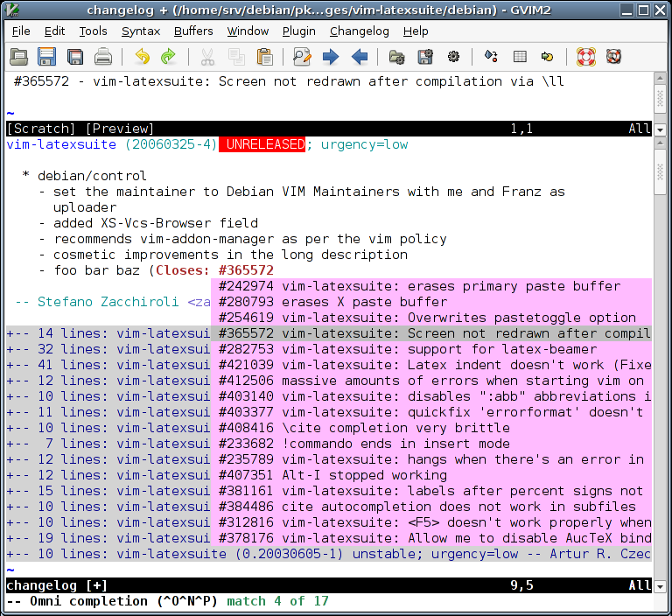Viewport: 672px width, 616px height.
Task: Click the Find Previous left-arrow icon
Action: 359,57
